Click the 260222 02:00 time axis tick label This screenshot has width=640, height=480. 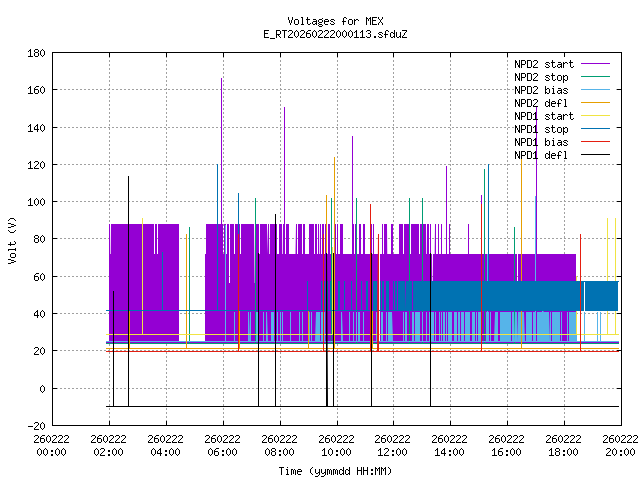pyautogui.click(x=108, y=445)
